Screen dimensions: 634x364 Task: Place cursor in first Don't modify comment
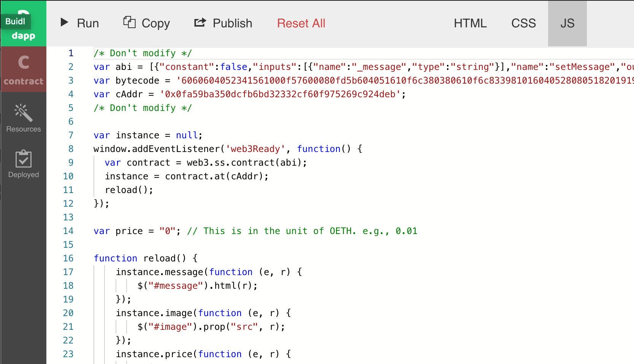click(x=143, y=53)
